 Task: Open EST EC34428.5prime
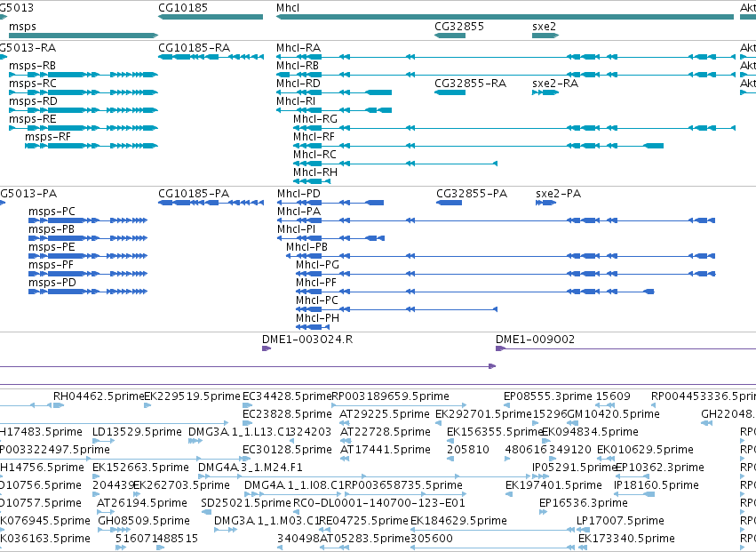287,396
